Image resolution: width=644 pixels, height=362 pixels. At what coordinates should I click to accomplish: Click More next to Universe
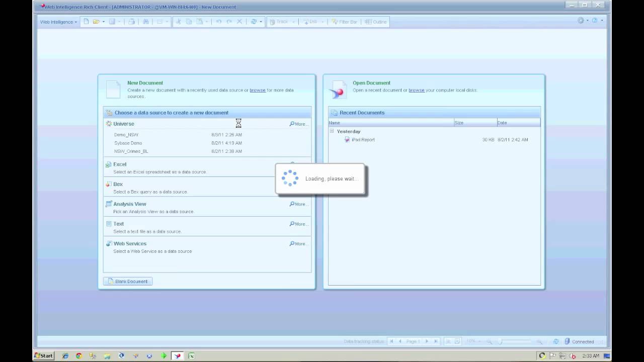point(298,124)
